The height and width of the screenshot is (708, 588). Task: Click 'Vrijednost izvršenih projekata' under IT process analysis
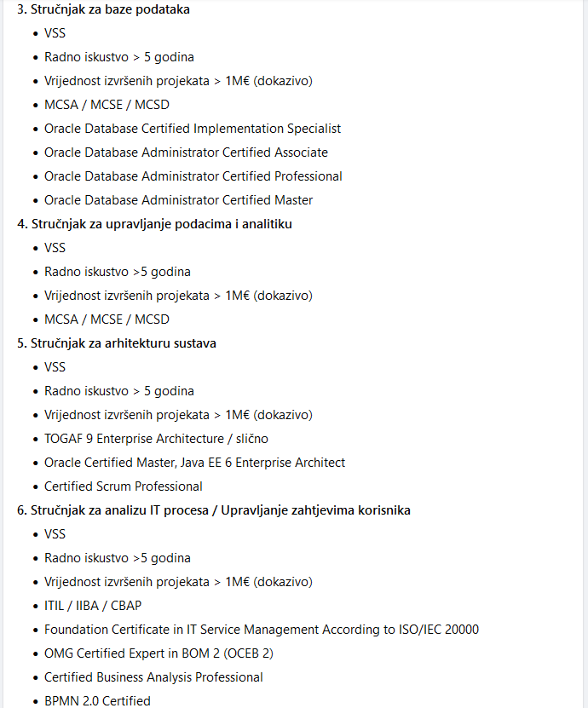coord(178,582)
